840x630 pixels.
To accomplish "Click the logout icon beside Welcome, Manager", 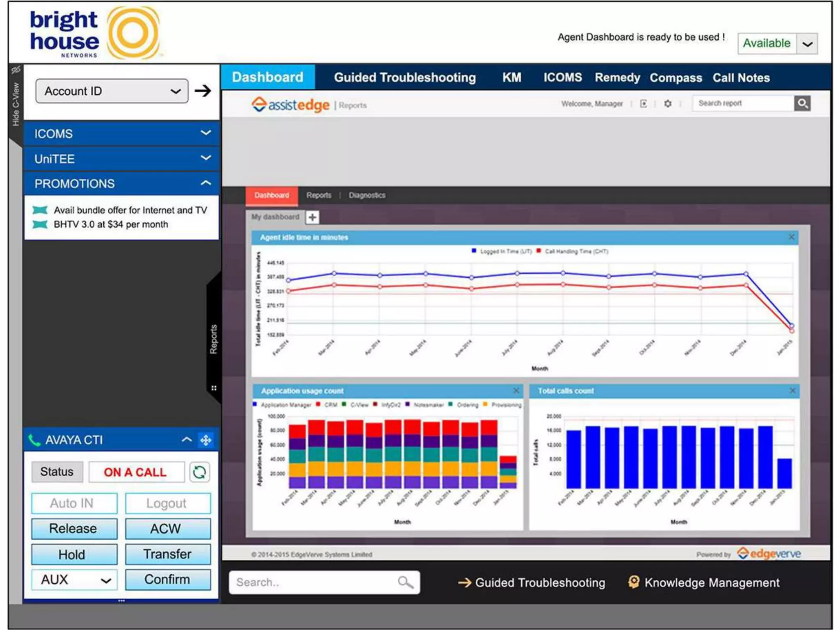I will click(x=644, y=104).
